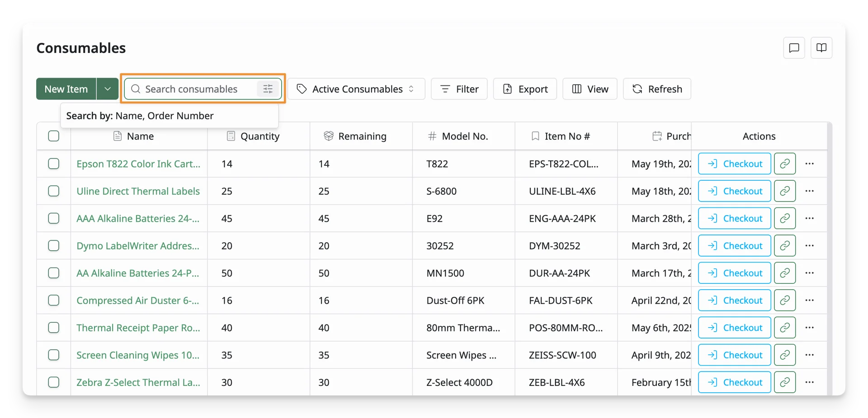The image size is (868, 418).
Task: Open the View columns menu
Action: 590,89
